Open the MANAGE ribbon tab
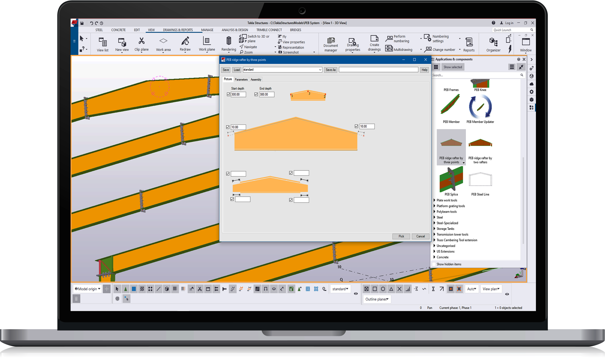Screen dimensions: 605x364 pyautogui.click(x=207, y=30)
